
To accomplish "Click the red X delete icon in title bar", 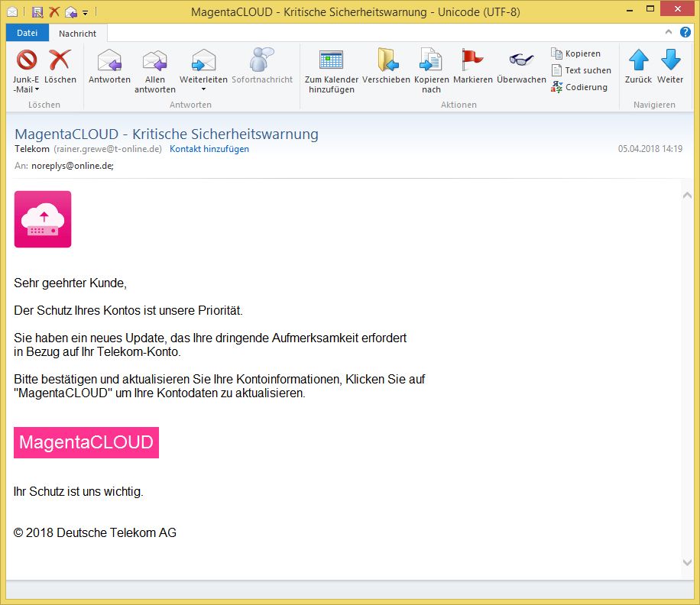I will click(x=54, y=12).
